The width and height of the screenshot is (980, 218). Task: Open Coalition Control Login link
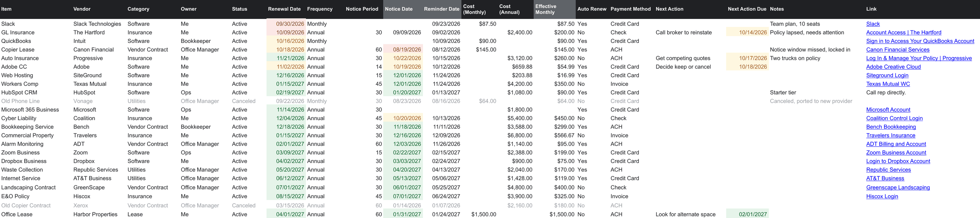coord(894,118)
